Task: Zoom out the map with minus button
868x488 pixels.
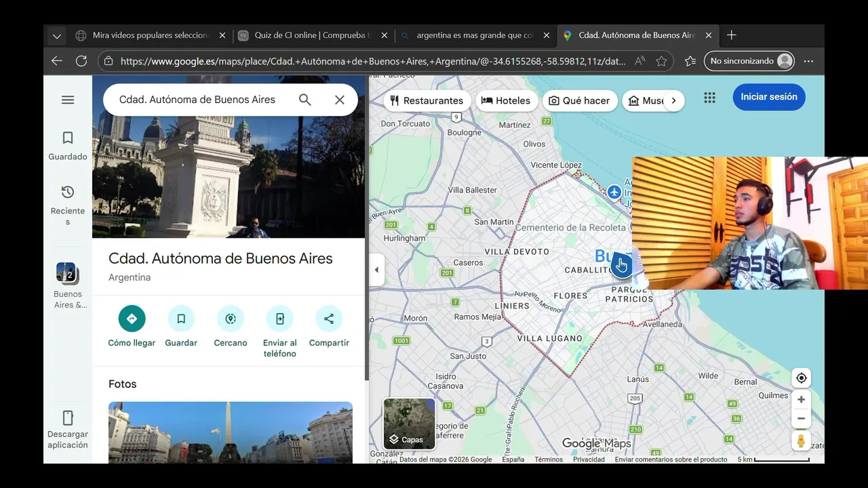Action: (801, 418)
